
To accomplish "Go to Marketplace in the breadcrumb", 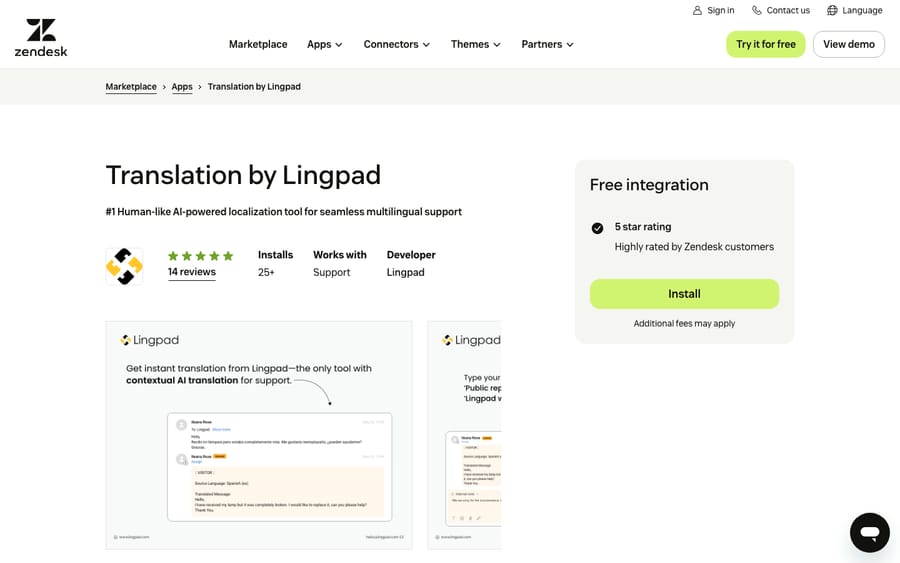I will coord(131,87).
